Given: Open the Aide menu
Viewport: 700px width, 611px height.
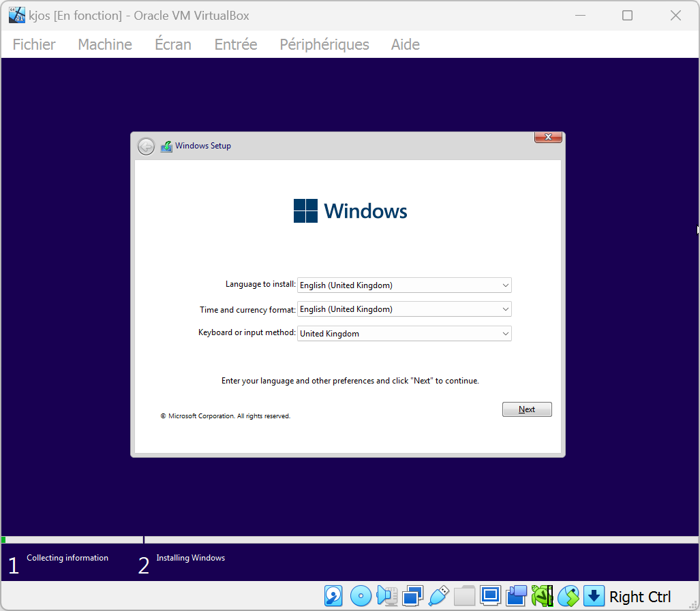Looking at the screenshot, I should [406, 44].
